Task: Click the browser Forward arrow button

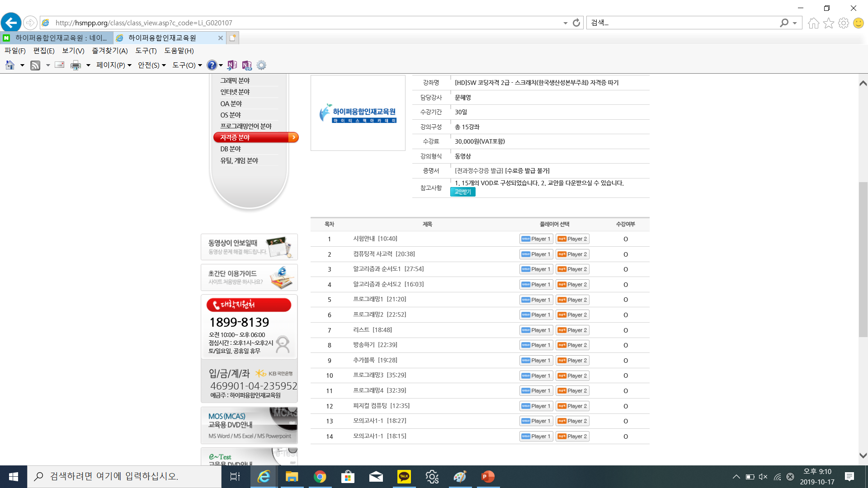Action: point(30,23)
